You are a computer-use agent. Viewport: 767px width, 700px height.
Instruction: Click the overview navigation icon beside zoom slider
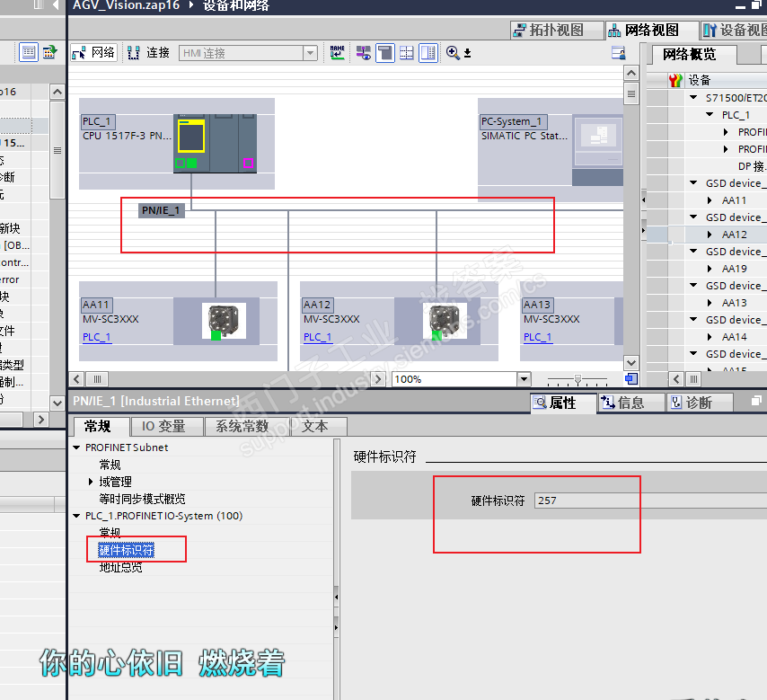[x=631, y=379]
